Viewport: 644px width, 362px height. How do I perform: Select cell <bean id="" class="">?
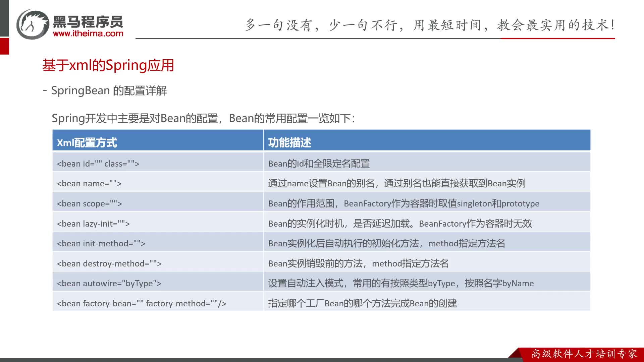pos(158,162)
